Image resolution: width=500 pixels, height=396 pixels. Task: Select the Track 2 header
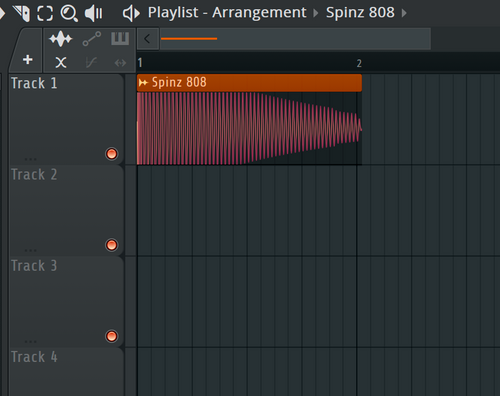67,211
